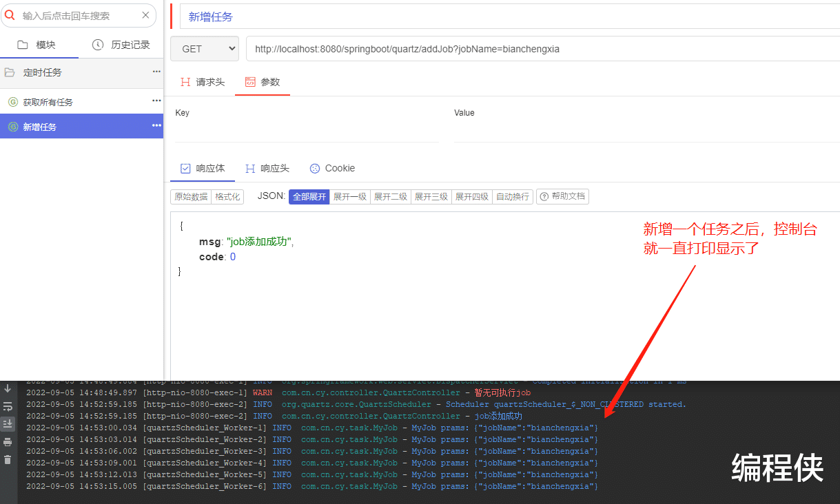This screenshot has height=504, width=840.
Task: Click the cookie icon beside Cookie
Action: pos(315,168)
